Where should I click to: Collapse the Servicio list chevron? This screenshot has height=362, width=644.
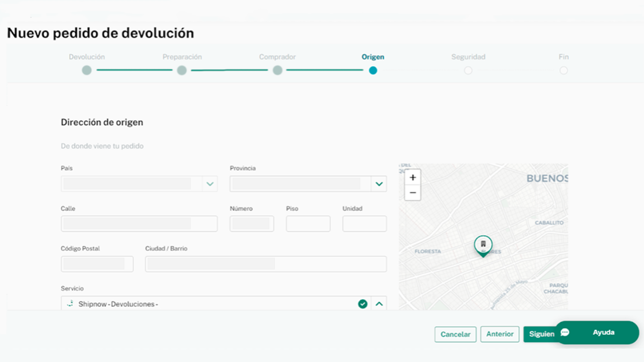point(379,304)
